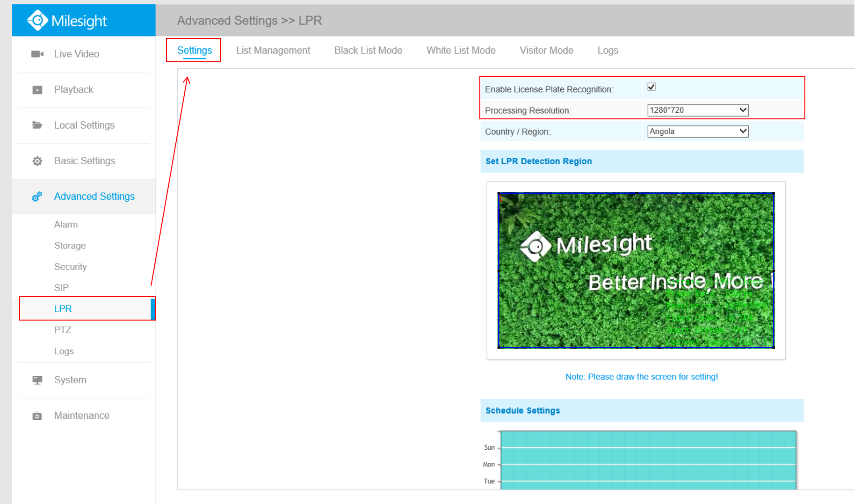Click the Maintenance toolbox icon
868x504 pixels.
[37, 416]
